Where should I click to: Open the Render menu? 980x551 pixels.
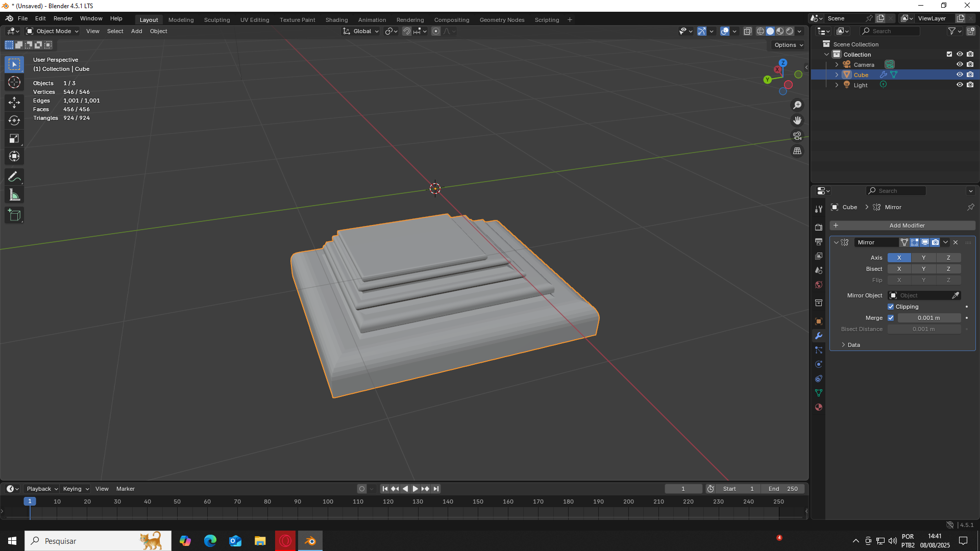point(63,18)
